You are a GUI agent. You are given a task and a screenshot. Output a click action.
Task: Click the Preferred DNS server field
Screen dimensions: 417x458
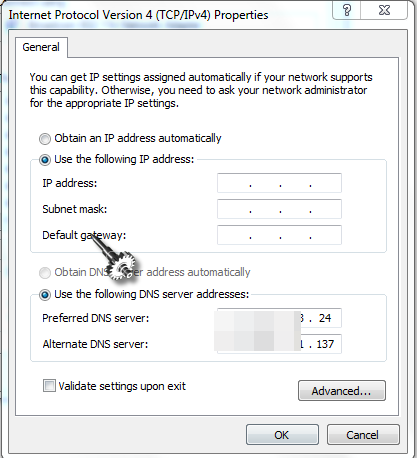(x=279, y=318)
